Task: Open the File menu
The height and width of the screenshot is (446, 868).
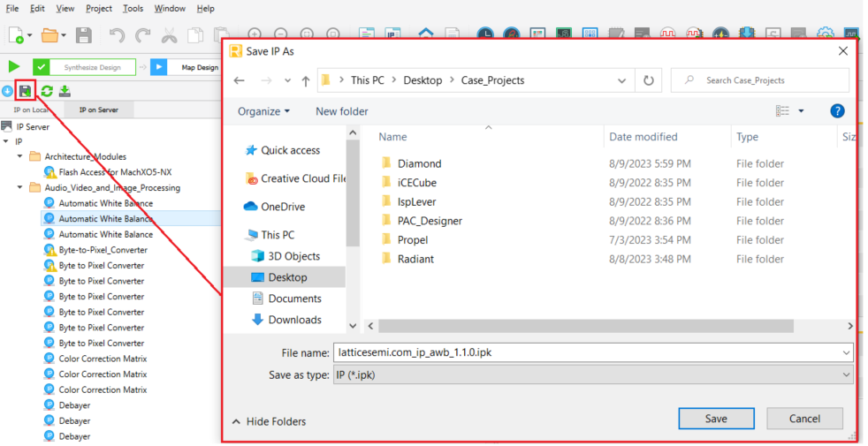Action: [x=11, y=8]
